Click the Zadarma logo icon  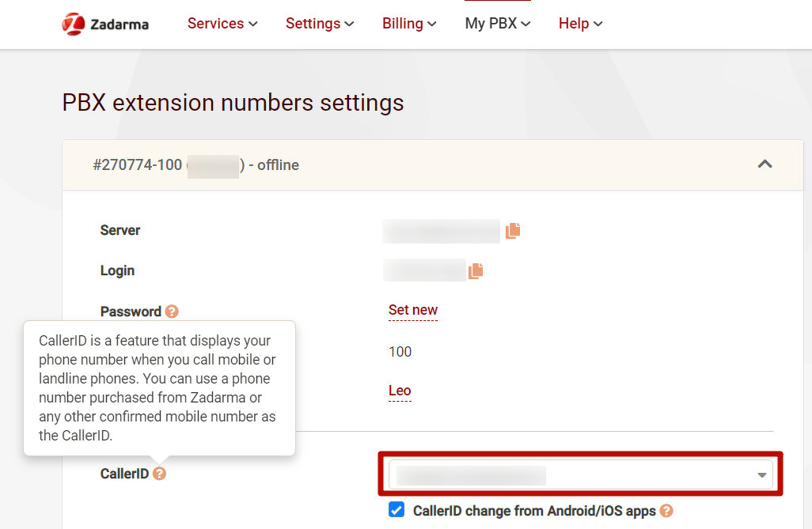click(x=74, y=24)
